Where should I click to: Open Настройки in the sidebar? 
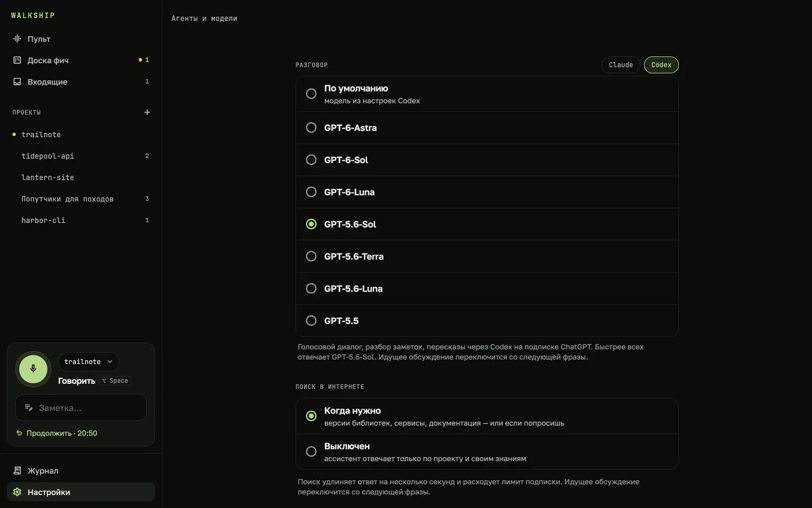pos(81,492)
